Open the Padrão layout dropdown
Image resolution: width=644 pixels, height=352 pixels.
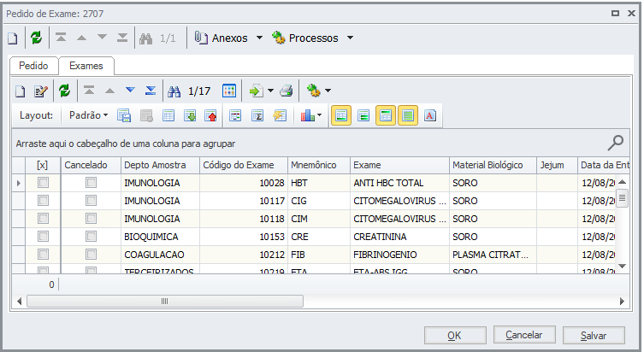click(88, 115)
